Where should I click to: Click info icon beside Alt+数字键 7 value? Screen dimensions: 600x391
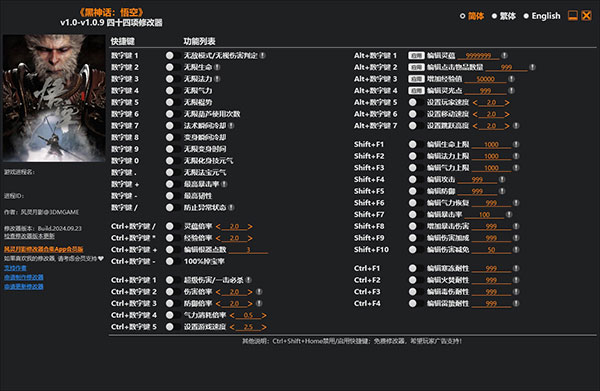pyautogui.click(x=516, y=125)
